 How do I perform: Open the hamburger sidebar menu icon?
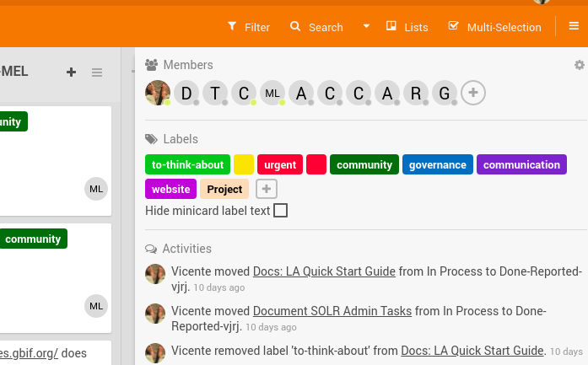574,27
